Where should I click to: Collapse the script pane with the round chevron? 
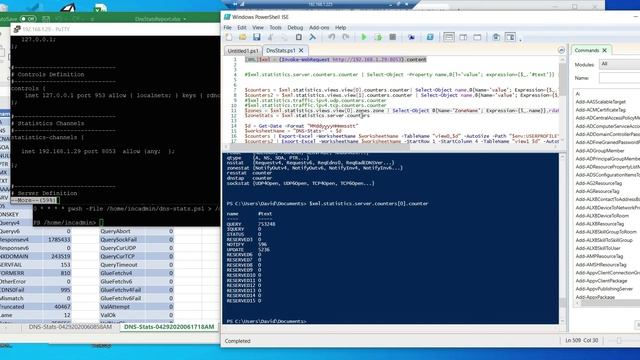561,50
